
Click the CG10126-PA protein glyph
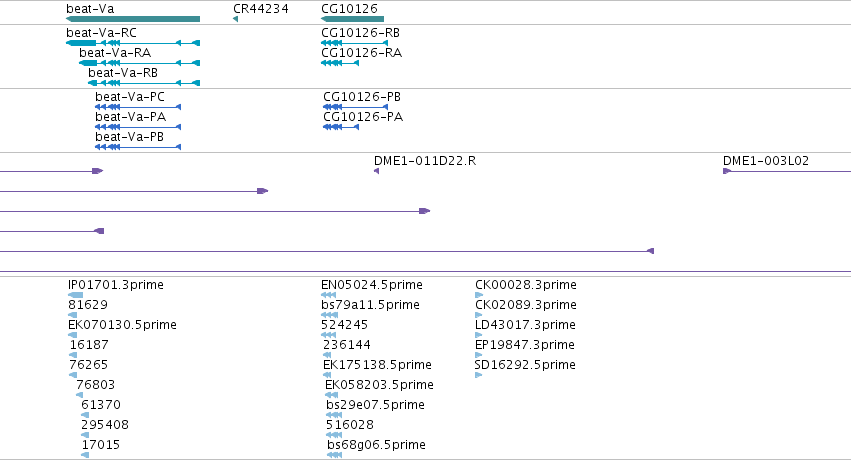tap(341, 127)
